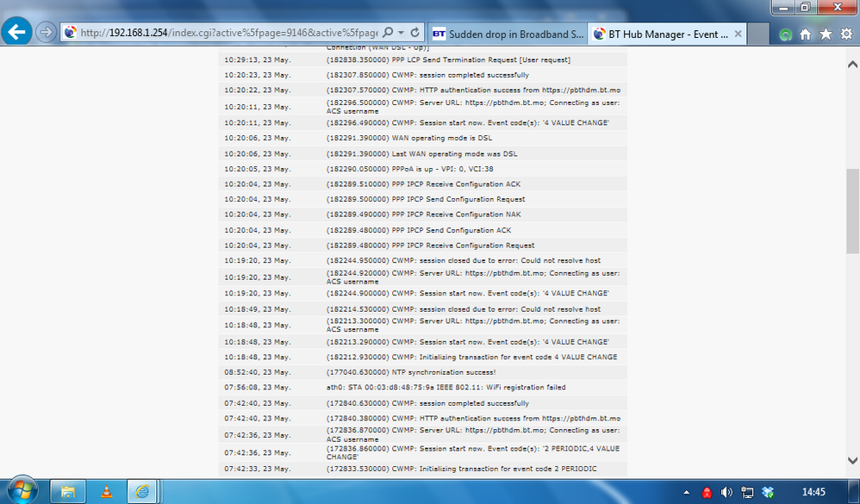
Task: Click the scrollbar up arrow
Action: [852, 64]
